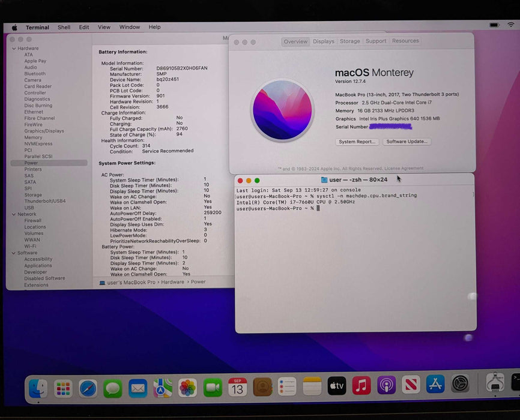
Task: Open Launchpad in the Dock
Action: point(63,388)
